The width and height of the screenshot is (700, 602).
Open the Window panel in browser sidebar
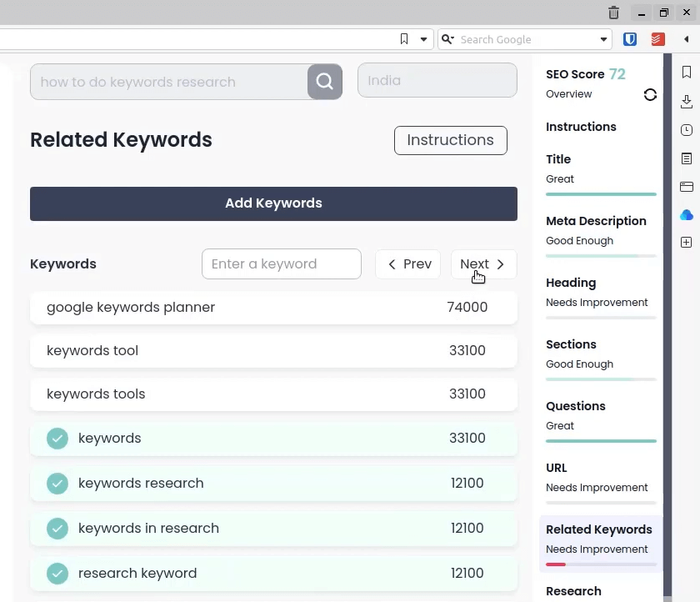[687, 187]
